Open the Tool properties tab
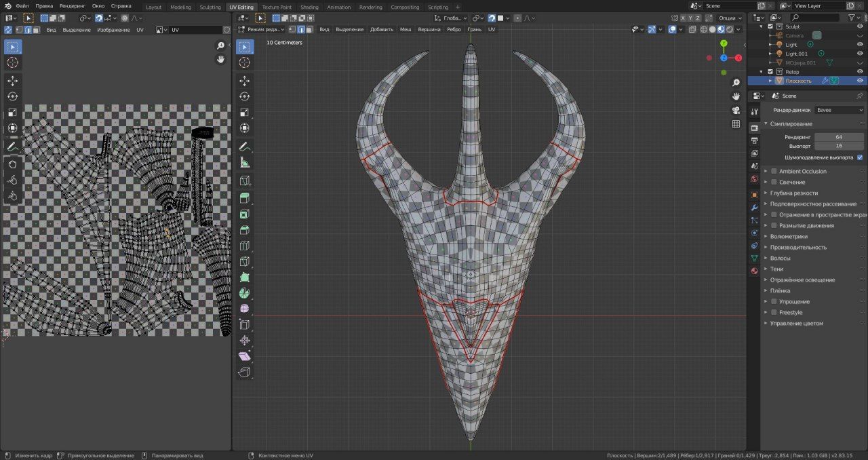Viewport: 868px width, 460px height. pos(754,111)
